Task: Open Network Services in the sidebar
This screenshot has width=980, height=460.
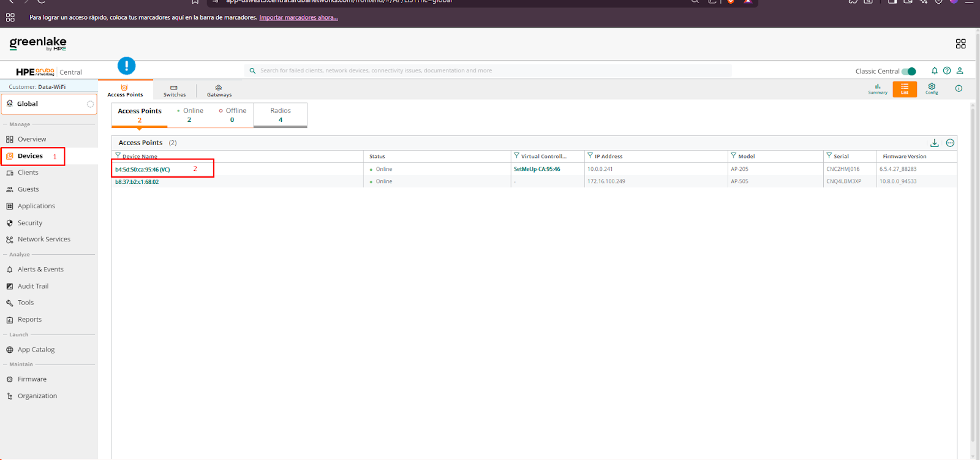Action: click(44, 239)
